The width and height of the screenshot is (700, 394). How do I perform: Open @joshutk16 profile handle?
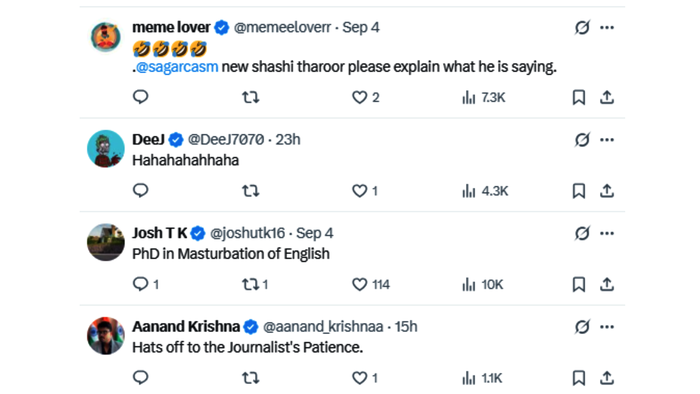point(247,233)
